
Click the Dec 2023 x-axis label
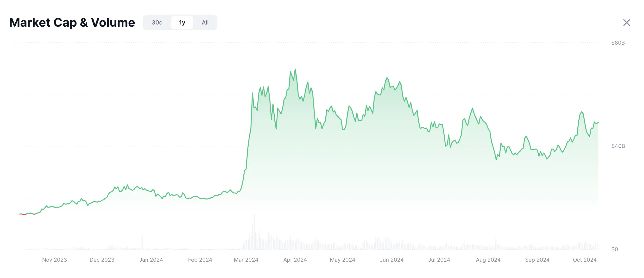pos(102,260)
